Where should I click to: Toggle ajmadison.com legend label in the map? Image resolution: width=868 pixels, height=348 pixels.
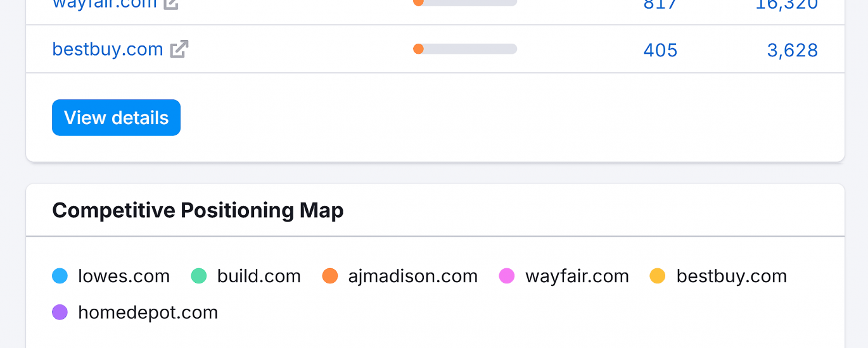point(412,277)
